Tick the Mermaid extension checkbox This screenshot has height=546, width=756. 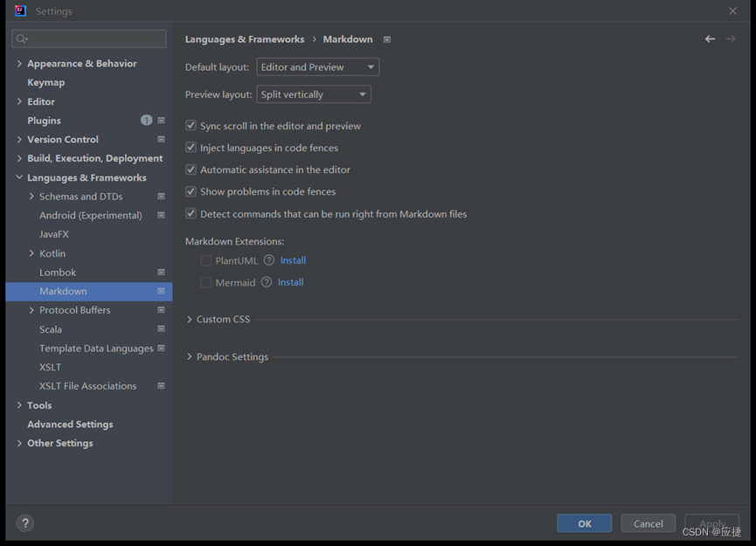206,282
